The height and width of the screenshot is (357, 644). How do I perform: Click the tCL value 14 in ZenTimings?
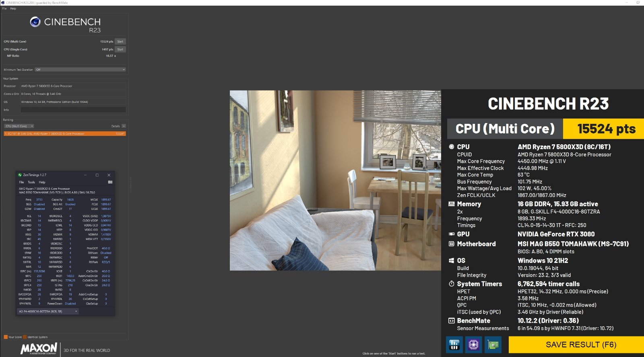coord(39,216)
